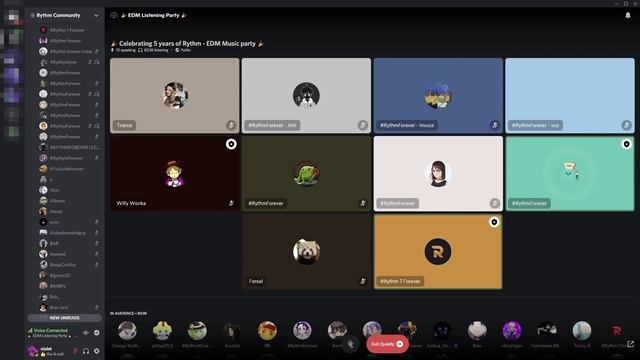Click the mint green tile's badge icon

point(626,144)
